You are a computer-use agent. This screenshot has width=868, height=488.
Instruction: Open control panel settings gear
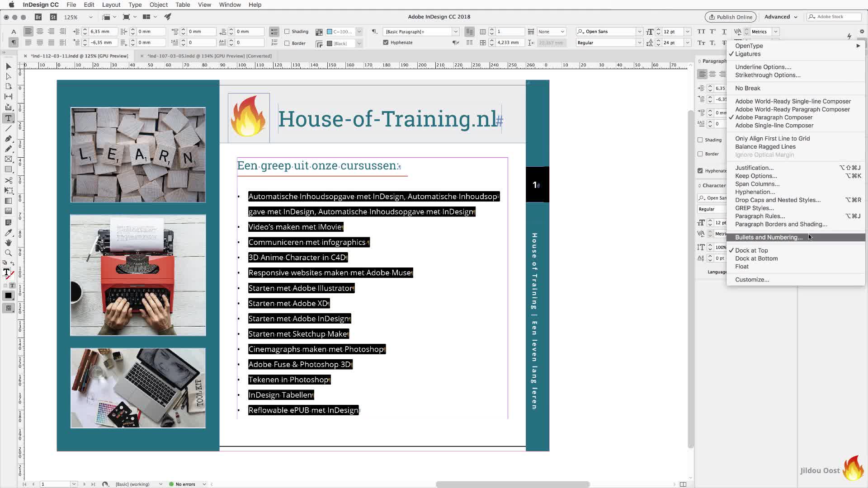[x=862, y=32]
